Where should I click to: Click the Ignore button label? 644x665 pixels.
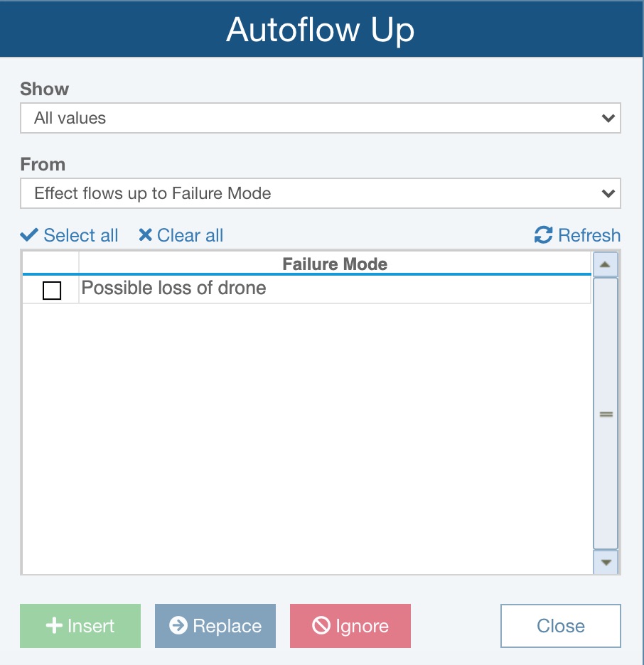pyautogui.click(x=362, y=626)
